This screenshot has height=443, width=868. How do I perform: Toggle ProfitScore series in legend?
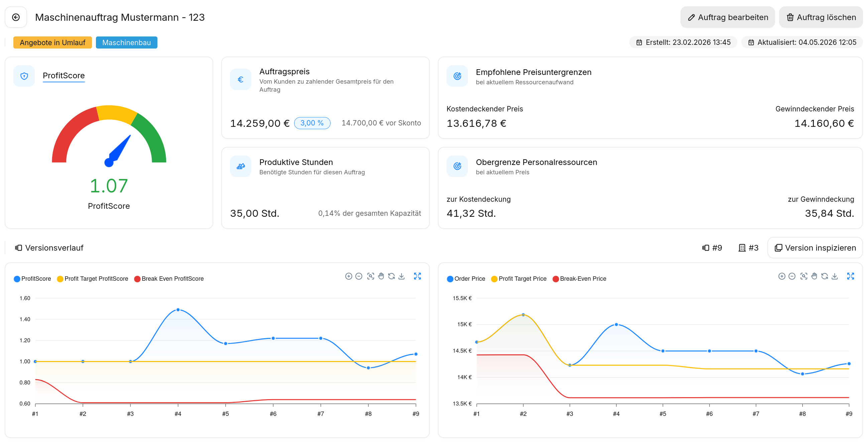(x=32, y=279)
